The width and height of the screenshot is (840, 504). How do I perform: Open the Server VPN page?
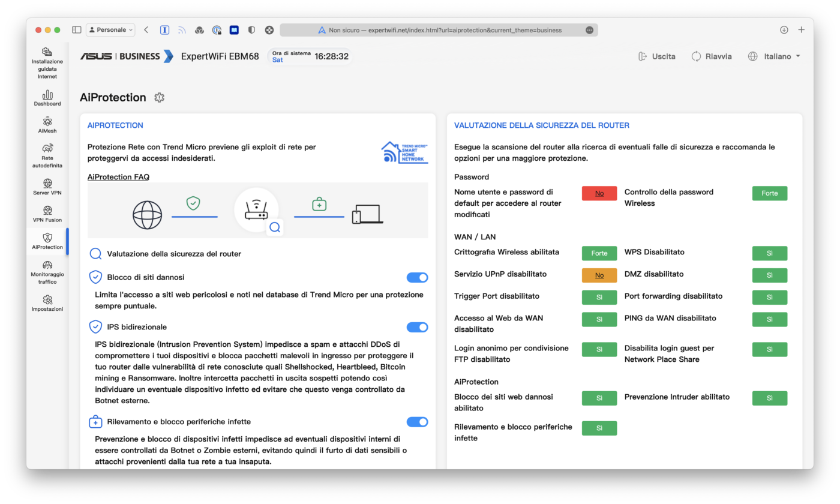pos(47,187)
